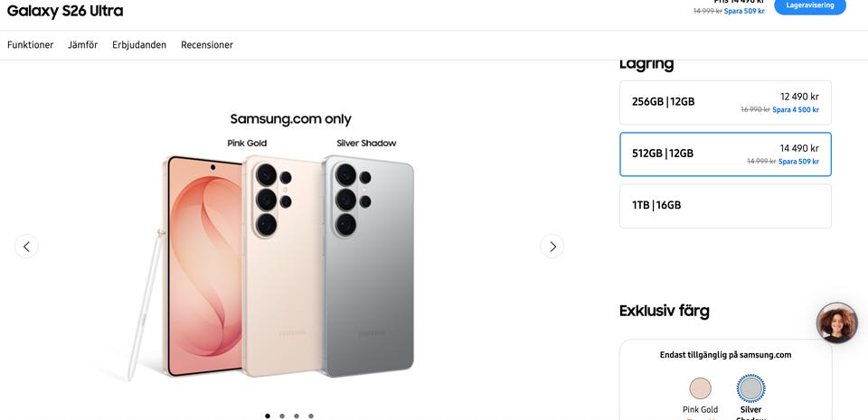868x420 pixels.
Task: Switch to the Erbjudanden tab
Action: click(139, 45)
